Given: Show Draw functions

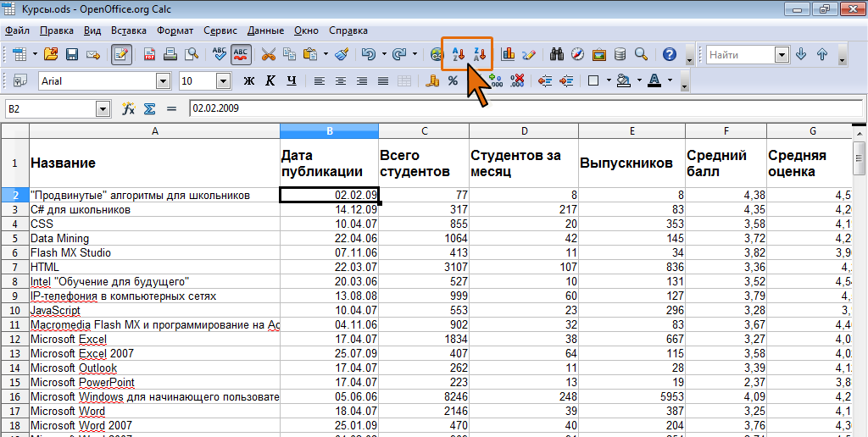Looking at the screenshot, I should (529, 54).
